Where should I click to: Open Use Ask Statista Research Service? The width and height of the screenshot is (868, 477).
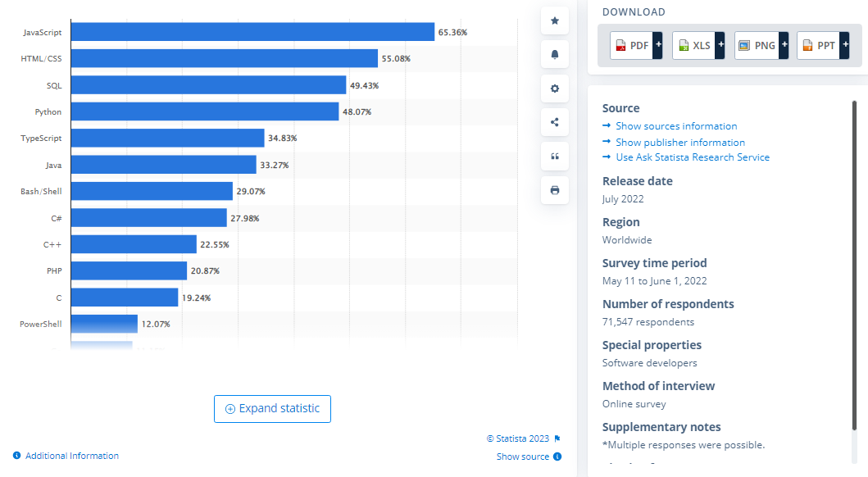[693, 157]
